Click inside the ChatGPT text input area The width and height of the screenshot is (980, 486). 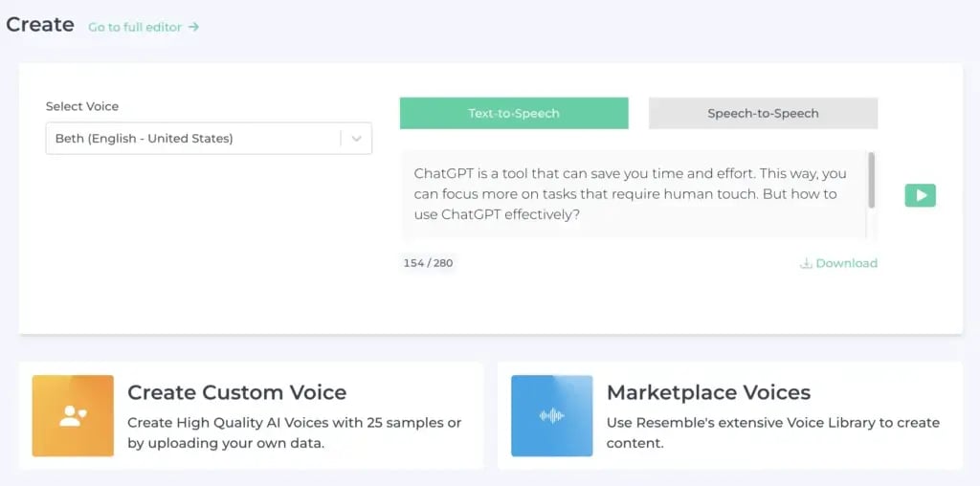632,194
